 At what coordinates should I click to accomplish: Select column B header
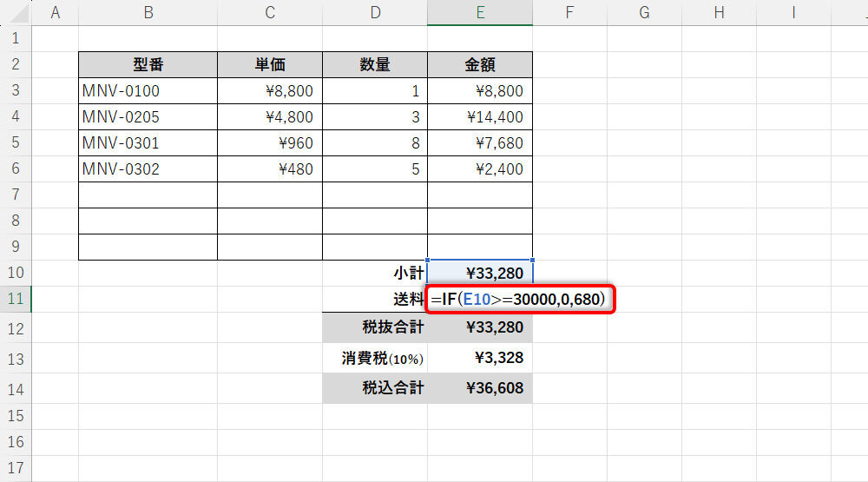click(148, 12)
